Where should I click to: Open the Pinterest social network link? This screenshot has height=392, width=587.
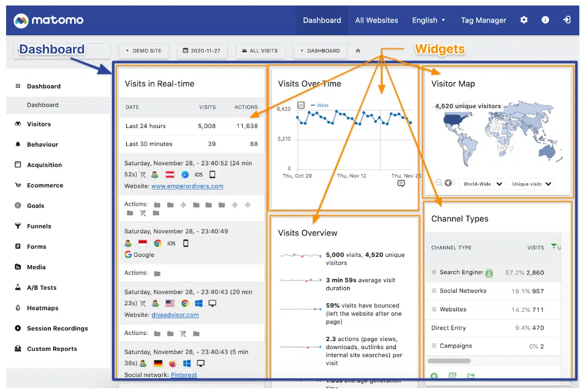[x=183, y=375]
